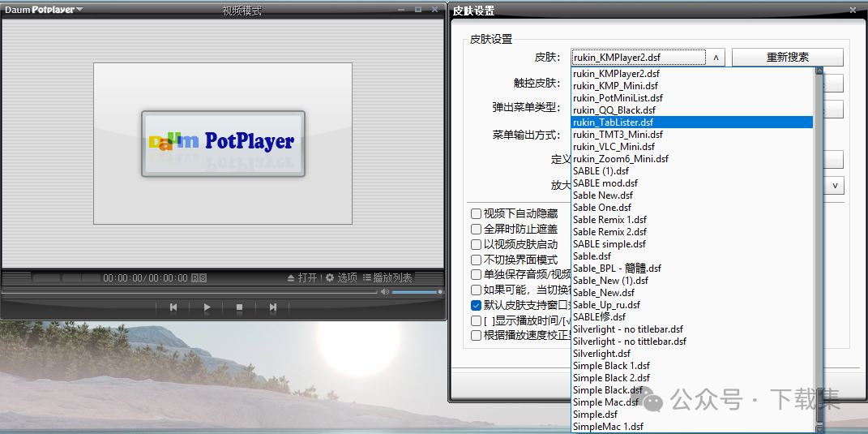Pick SABLE (1).dsf from list
Viewport: 868px width, 434px height.
click(x=692, y=170)
